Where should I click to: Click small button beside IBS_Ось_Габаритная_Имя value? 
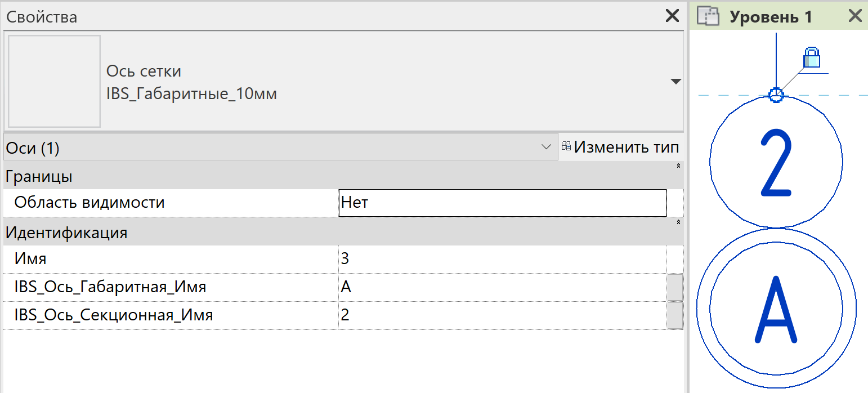(675, 287)
